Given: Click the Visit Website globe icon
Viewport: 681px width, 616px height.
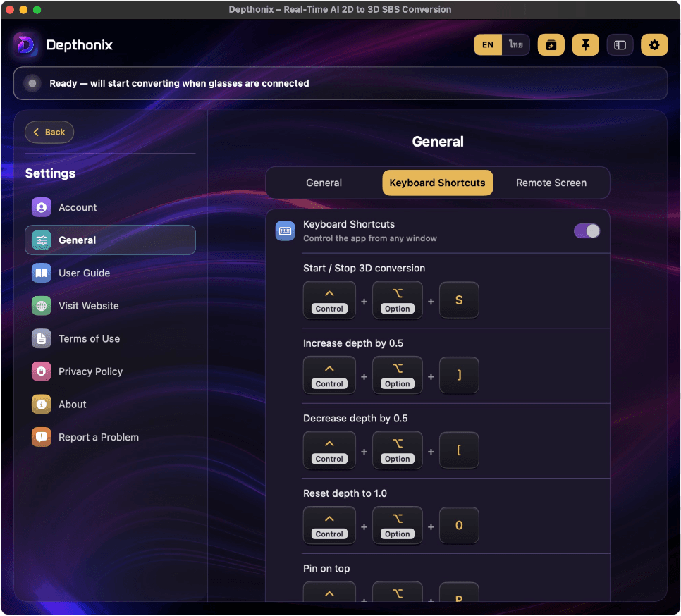Looking at the screenshot, I should [x=42, y=306].
